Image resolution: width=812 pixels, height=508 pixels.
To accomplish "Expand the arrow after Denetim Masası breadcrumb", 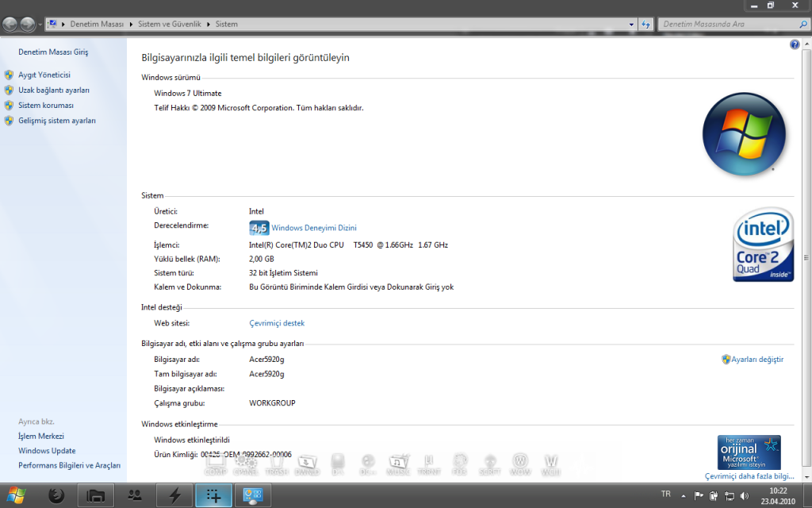I will coord(131,25).
